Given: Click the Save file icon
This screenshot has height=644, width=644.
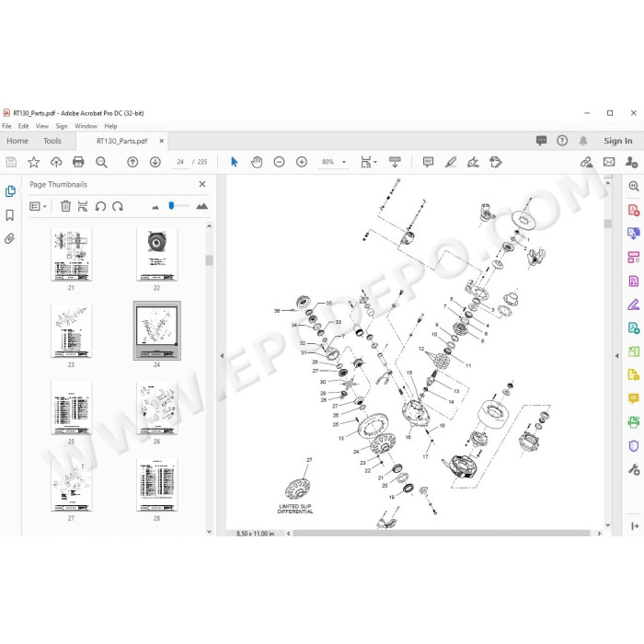Looking at the screenshot, I should (11, 162).
